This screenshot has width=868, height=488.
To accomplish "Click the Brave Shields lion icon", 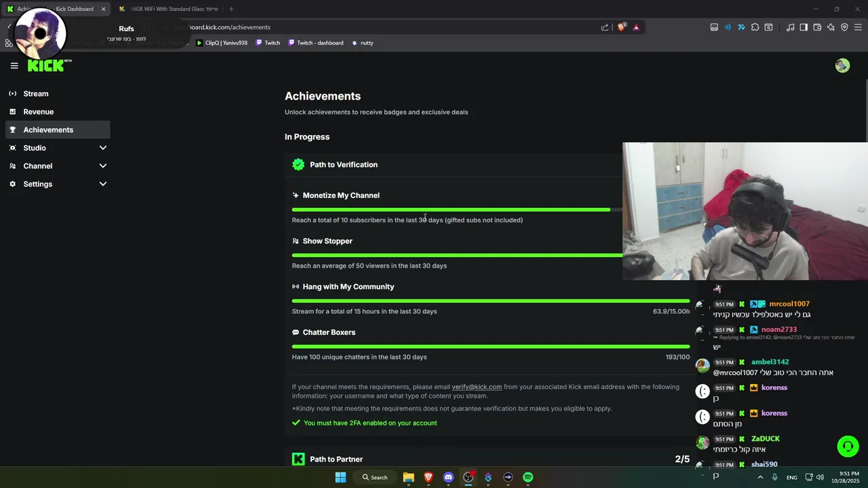I will click(x=621, y=27).
